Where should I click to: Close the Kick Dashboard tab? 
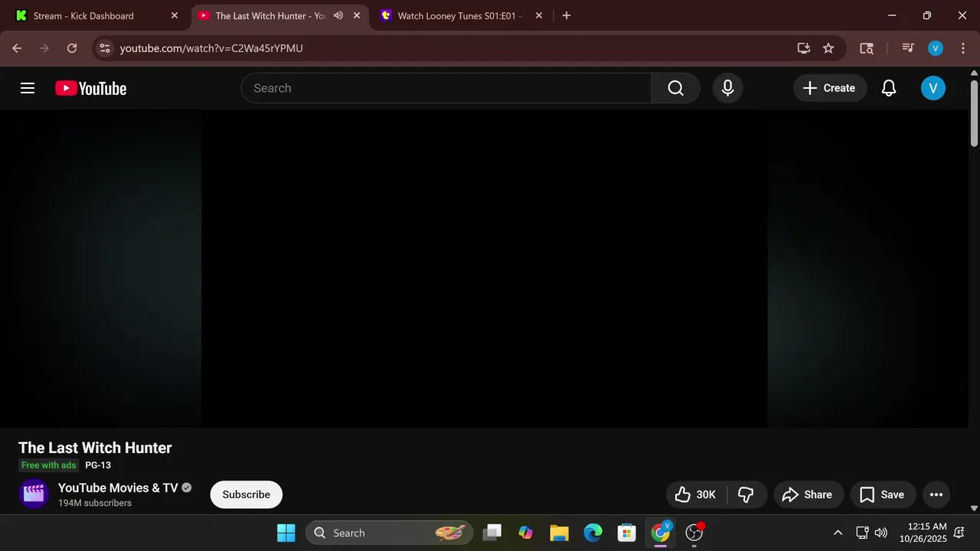tap(174, 15)
